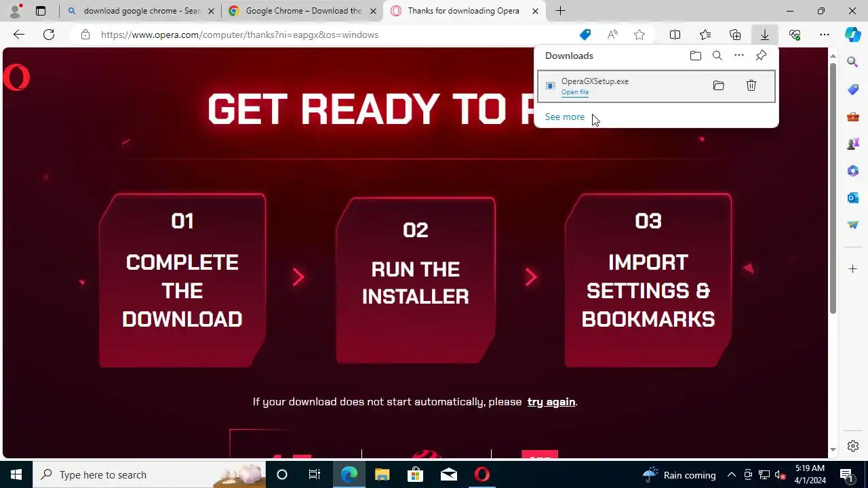Start Read aloud from address bar

coord(612,35)
